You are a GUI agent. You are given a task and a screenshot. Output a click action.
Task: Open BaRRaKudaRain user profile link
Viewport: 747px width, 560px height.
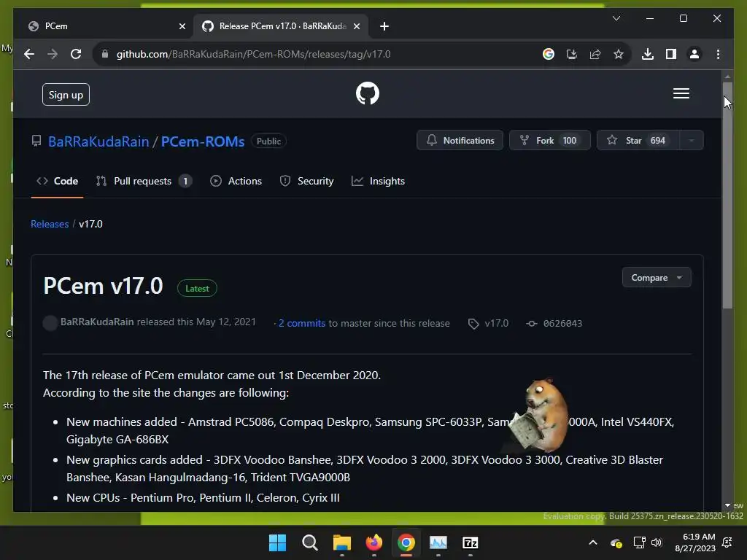tap(98, 141)
